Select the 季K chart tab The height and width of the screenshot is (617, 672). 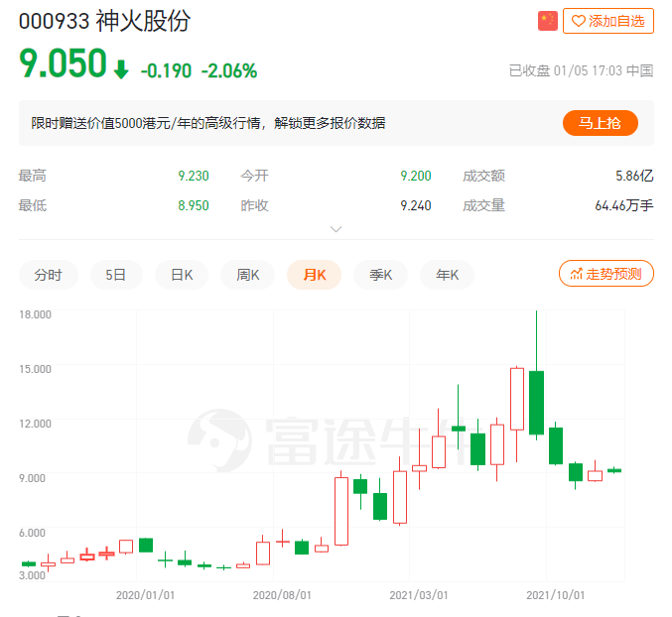(x=380, y=275)
